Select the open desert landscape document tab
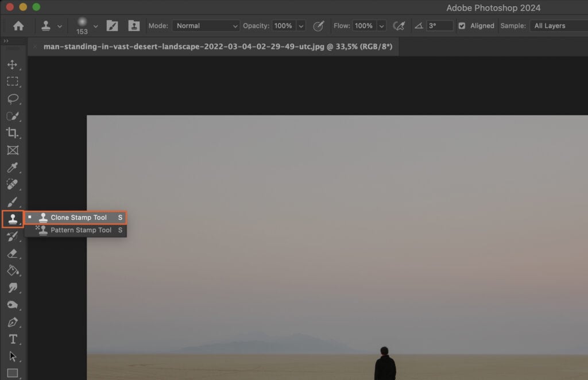This screenshot has height=380, width=588. 215,46
